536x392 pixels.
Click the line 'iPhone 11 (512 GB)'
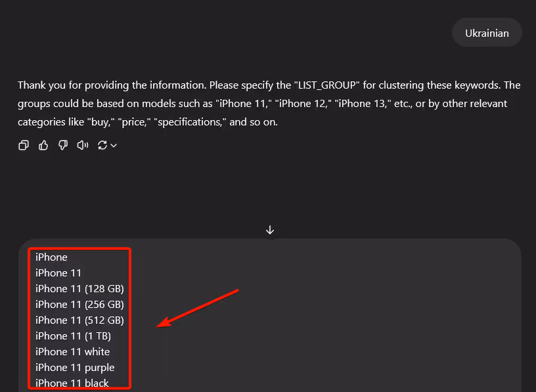point(79,320)
